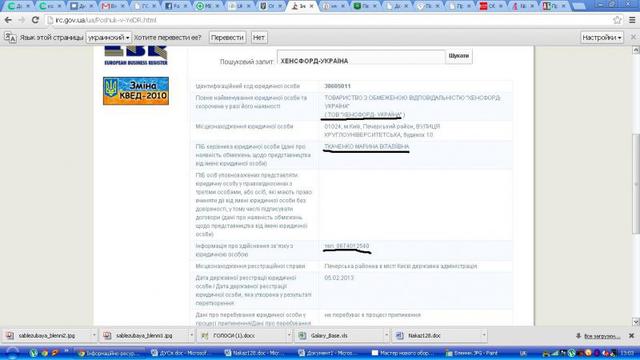Expand the sablezubaya_blenni3.jpg download options arrow

coord(191,336)
